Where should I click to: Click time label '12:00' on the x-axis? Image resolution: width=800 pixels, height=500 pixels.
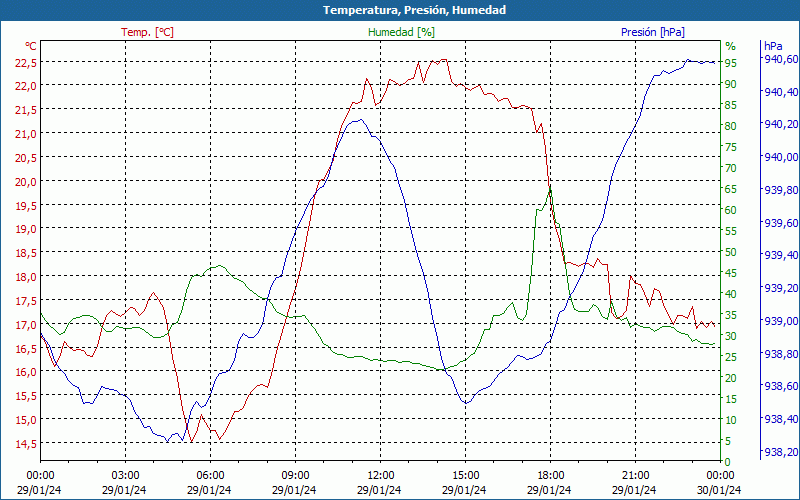tap(381, 476)
